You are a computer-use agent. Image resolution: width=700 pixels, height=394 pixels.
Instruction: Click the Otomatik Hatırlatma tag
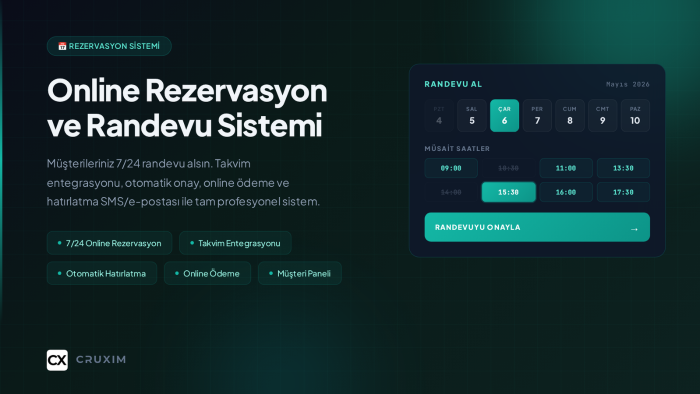point(102,274)
